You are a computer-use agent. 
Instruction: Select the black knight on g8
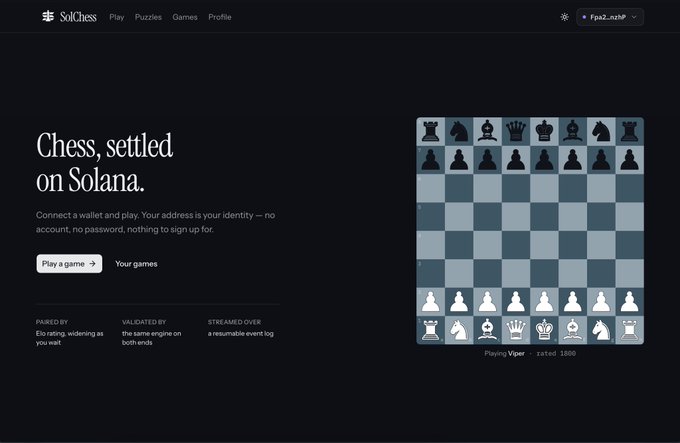[601, 131]
